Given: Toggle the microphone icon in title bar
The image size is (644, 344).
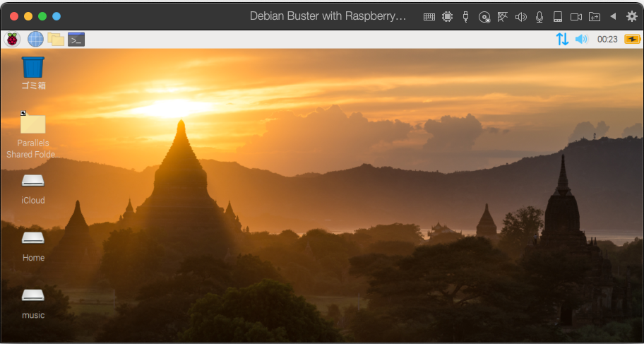Looking at the screenshot, I should click(539, 17).
